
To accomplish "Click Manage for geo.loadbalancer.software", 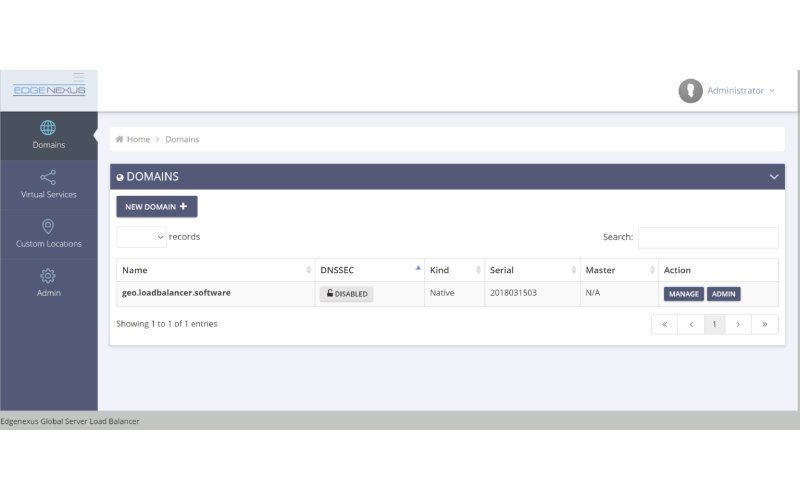I will tap(683, 294).
